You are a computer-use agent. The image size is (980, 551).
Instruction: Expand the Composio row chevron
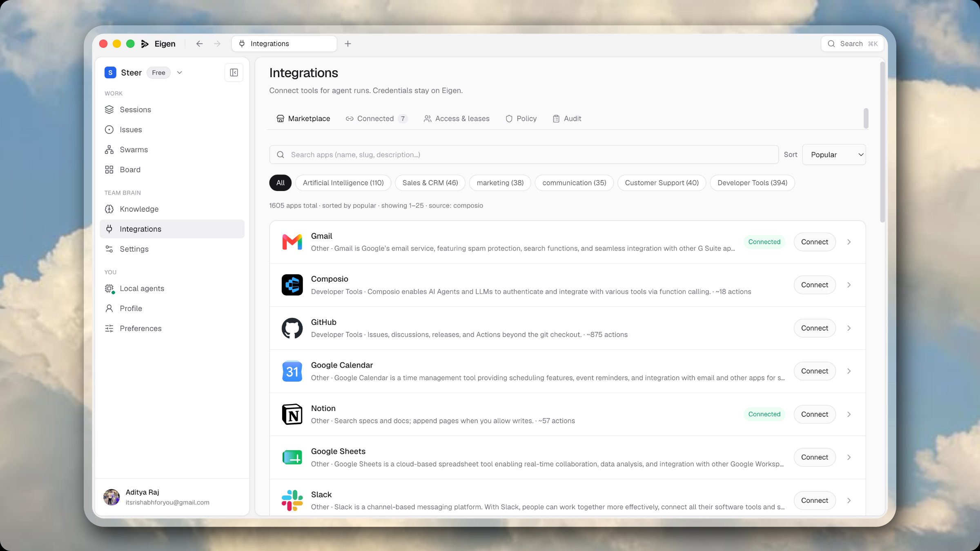(849, 285)
